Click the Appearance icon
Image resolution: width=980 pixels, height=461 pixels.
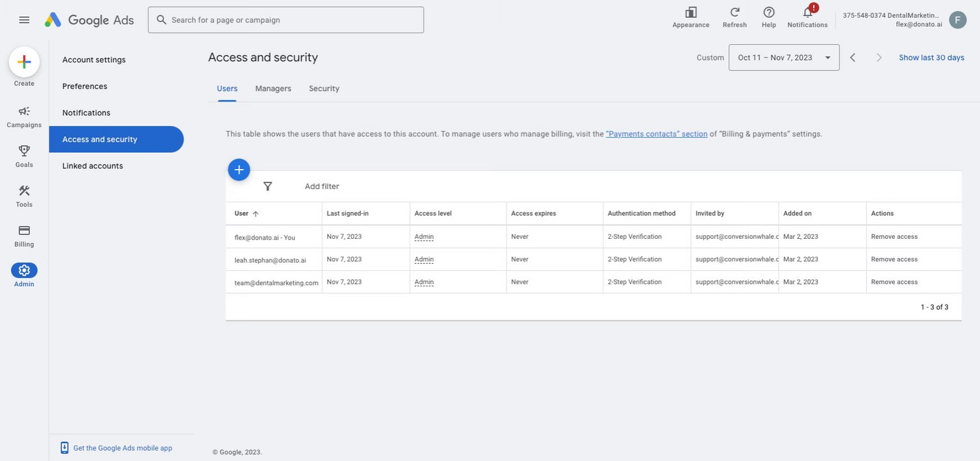(x=691, y=13)
